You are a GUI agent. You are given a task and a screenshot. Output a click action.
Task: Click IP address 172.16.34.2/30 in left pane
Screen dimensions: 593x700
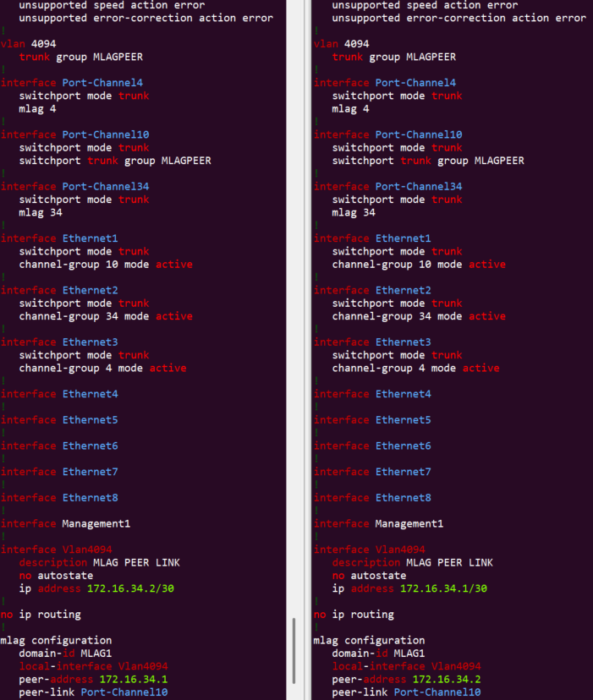click(130, 588)
